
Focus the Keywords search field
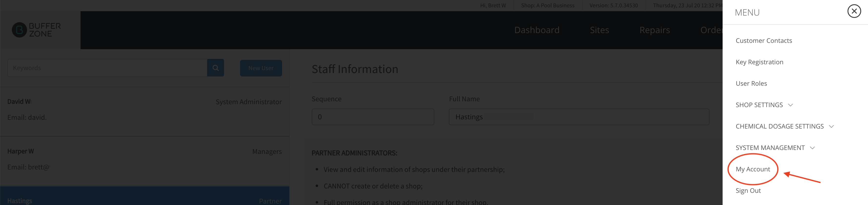107,68
